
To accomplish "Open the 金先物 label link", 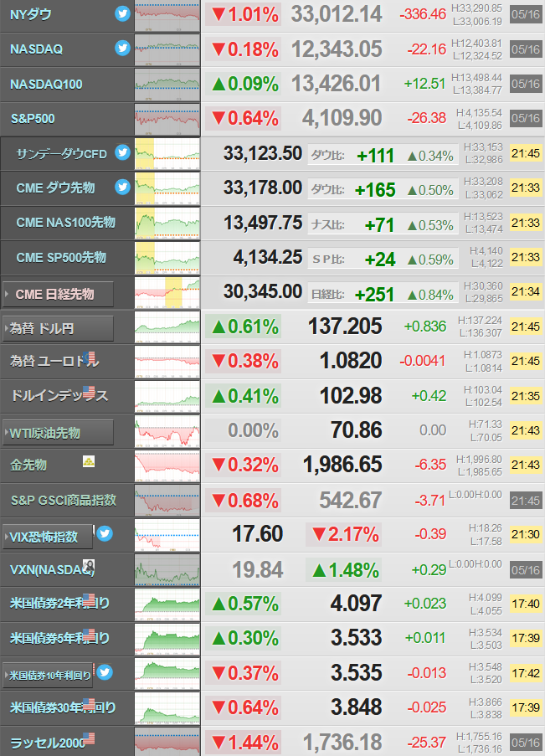I will point(28,465).
